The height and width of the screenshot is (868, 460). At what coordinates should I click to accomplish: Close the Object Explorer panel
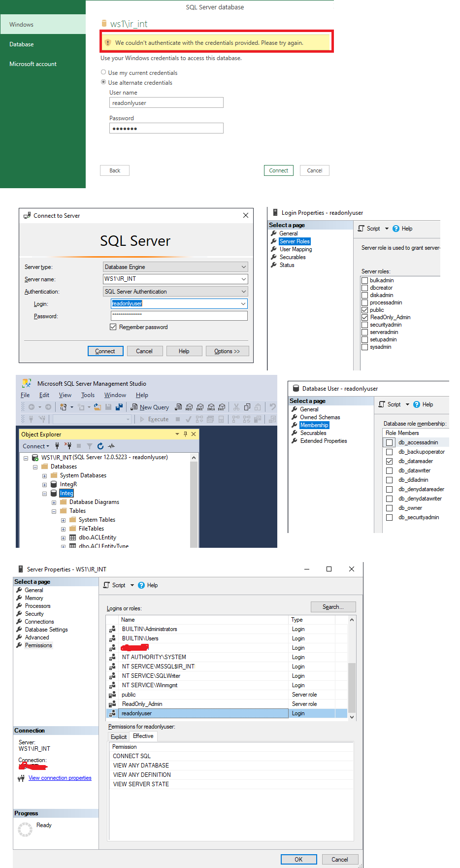coord(194,434)
